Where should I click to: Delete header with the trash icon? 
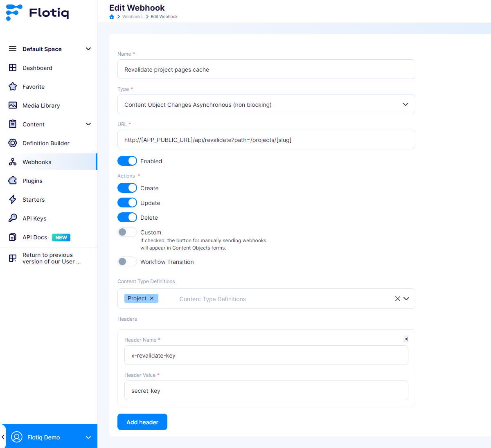[406, 338]
